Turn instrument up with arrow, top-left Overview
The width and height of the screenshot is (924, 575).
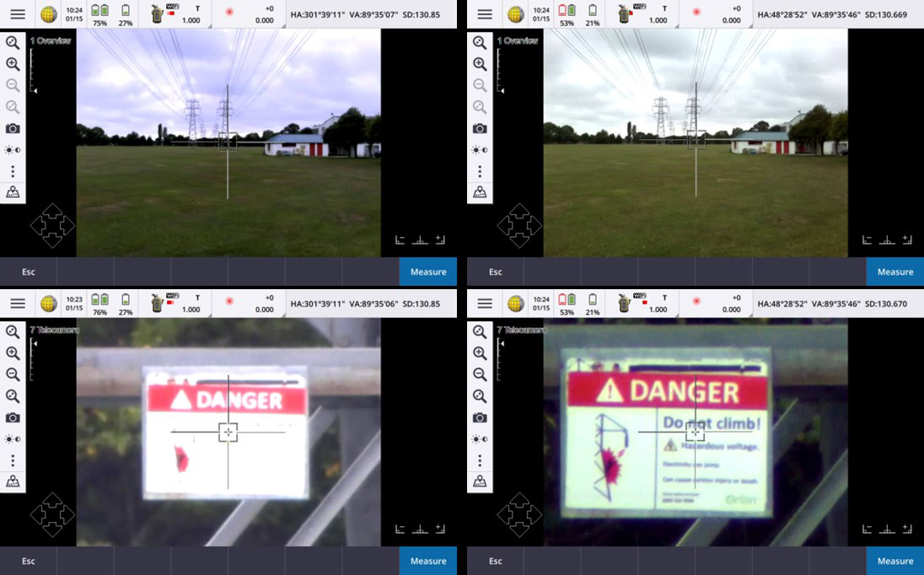pyautogui.click(x=52, y=211)
